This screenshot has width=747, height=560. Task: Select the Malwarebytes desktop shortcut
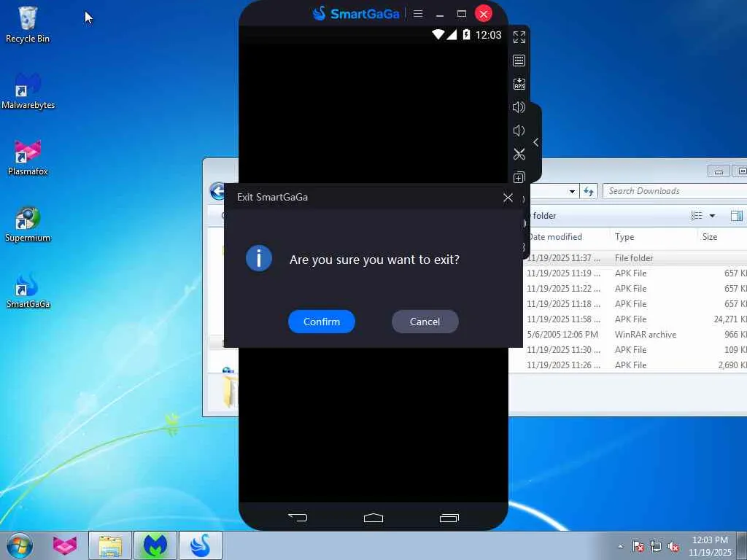[x=28, y=91]
